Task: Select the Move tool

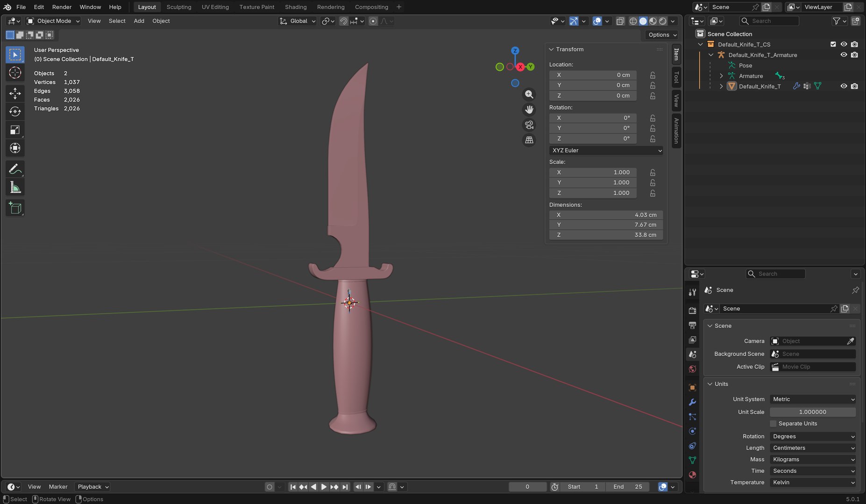Action: pyautogui.click(x=15, y=93)
